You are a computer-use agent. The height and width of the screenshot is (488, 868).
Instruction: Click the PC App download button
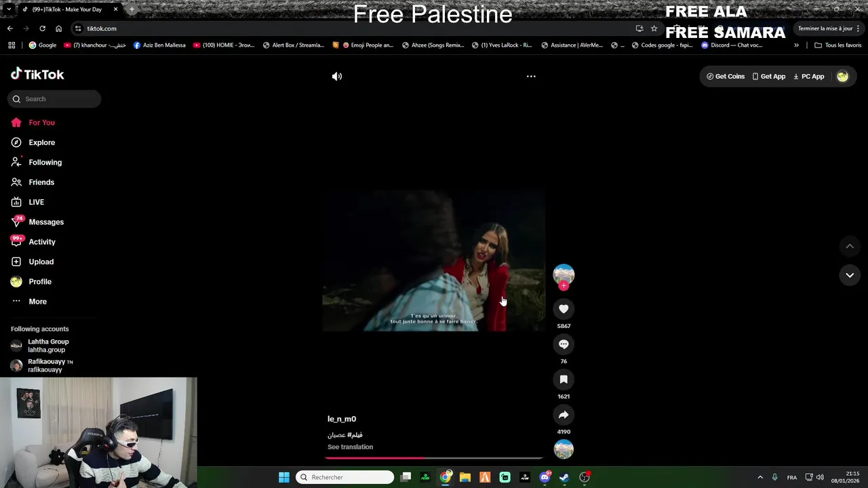[x=808, y=77]
